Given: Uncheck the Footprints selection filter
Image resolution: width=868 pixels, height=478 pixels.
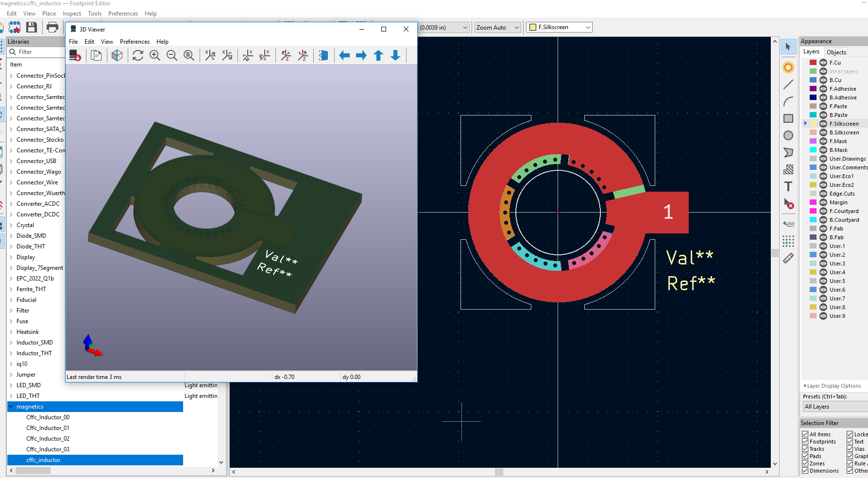Looking at the screenshot, I should click(x=805, y=442).
